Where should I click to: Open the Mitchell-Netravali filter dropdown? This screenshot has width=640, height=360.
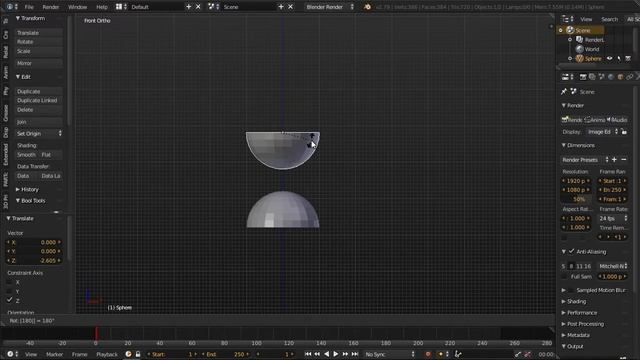pyautogui.click(x=613, y=266)
